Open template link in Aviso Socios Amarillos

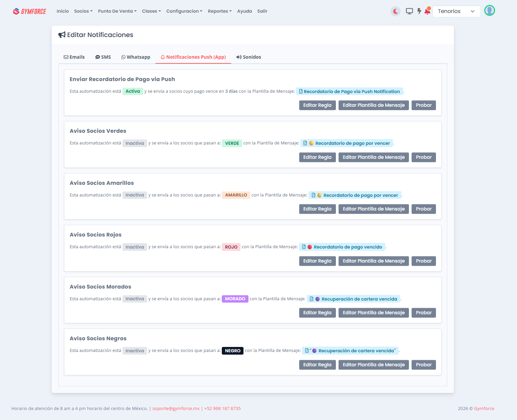(x=355, y=195)
